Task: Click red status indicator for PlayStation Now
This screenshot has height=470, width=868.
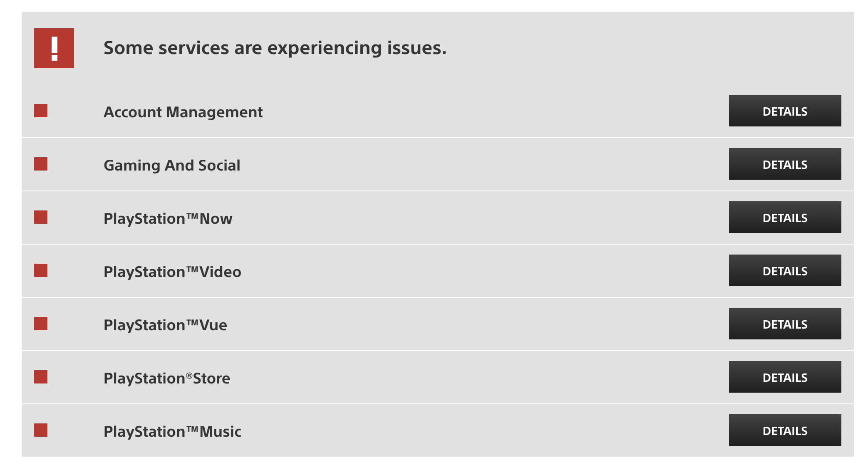Action: tap(41, 217)
